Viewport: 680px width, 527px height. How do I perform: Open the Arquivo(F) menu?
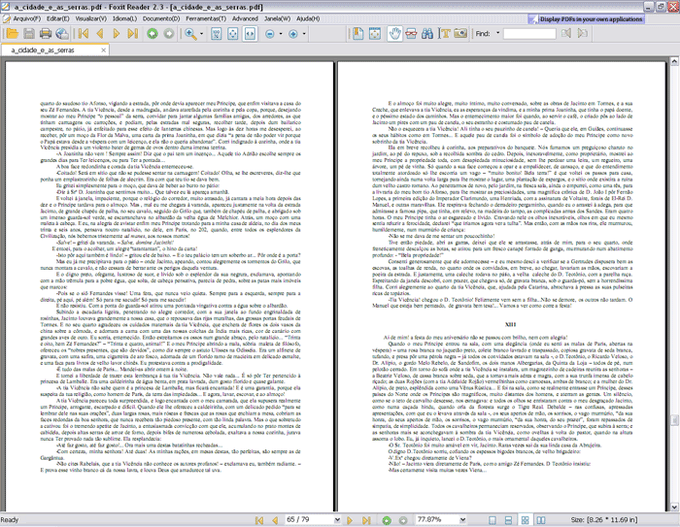coord(26,19)
